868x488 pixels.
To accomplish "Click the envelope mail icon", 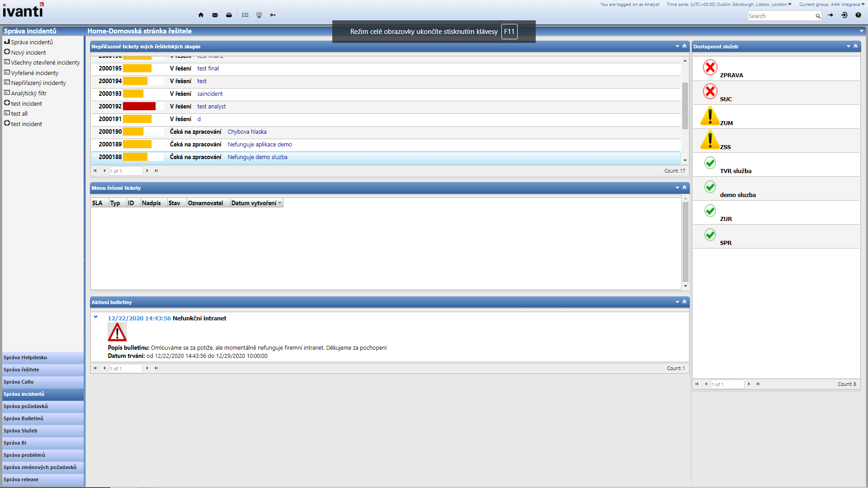I will coord(215,15).
